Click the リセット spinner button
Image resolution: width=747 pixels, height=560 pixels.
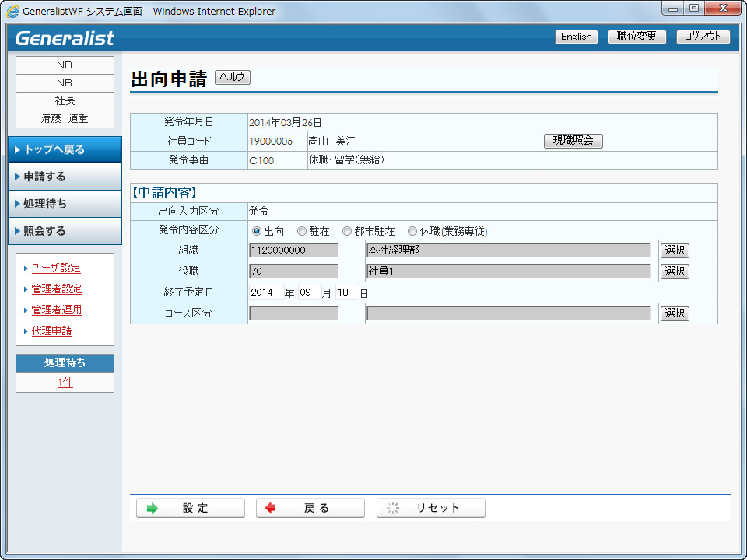431,508
